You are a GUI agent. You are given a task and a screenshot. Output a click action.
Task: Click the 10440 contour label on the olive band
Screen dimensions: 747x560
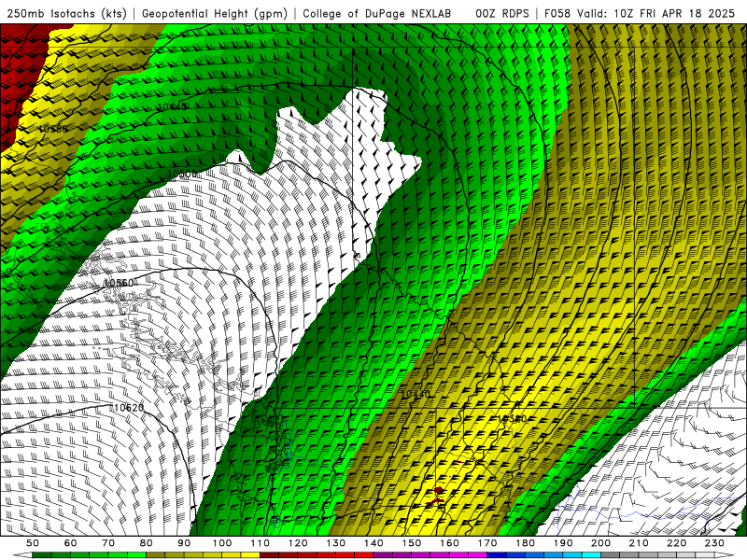pos(416,394)
